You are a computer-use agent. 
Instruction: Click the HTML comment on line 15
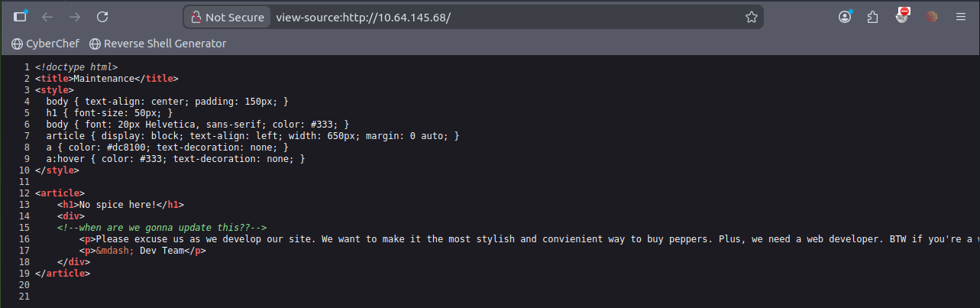[161, 228]
